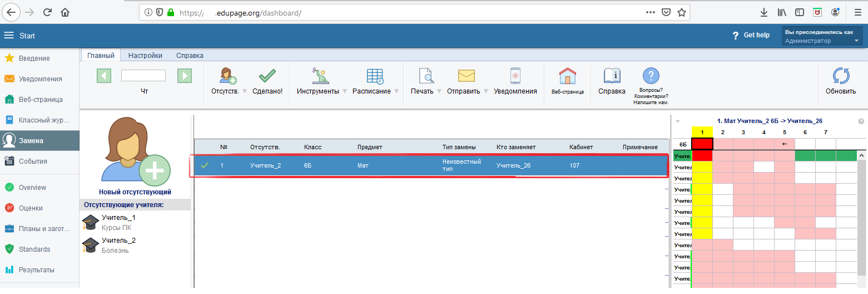
Task: Open Введение in sidebar
Action: [39, 58]
